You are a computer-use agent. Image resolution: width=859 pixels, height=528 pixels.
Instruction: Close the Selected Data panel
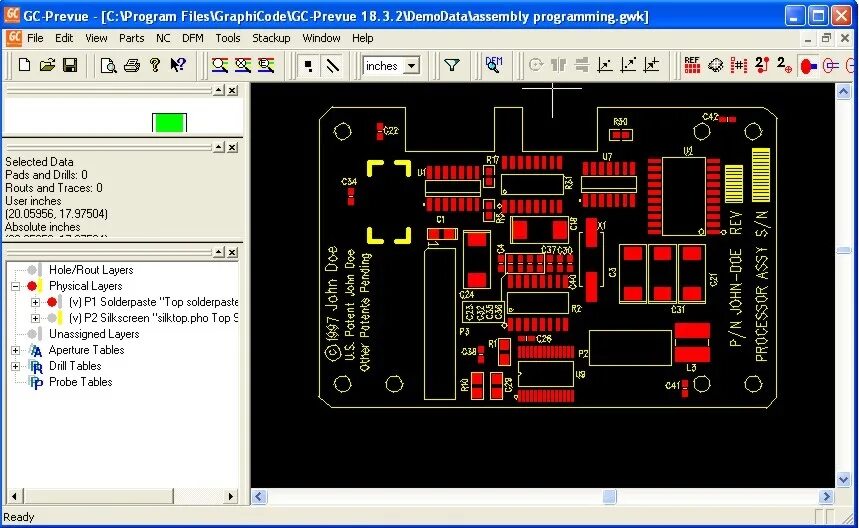(x=233, y=147)
